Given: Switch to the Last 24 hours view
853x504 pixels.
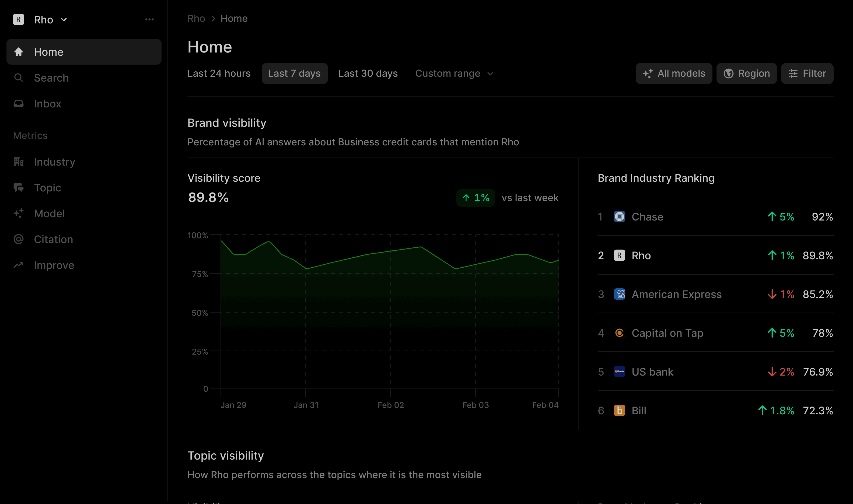Looking at the screenshot, I should pyautogui.click(x=219, y=73).
